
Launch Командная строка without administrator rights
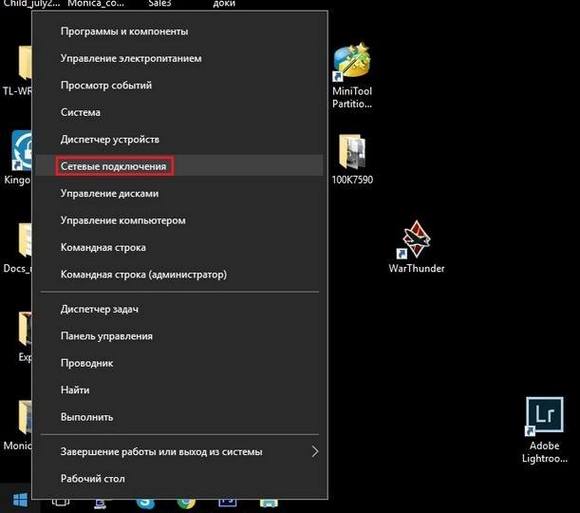click(180, 247)
